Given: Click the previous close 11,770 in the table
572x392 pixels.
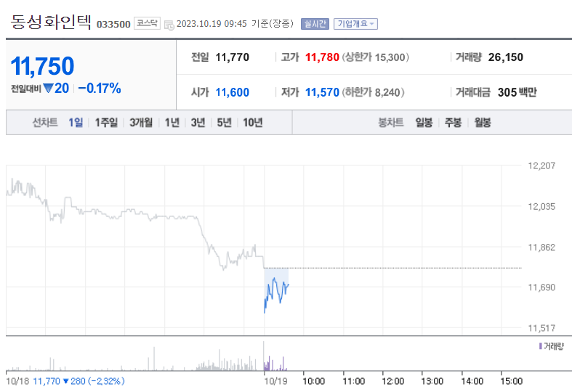Looking at the screenshot, I should pyautogui.click(x=233, y=57).
